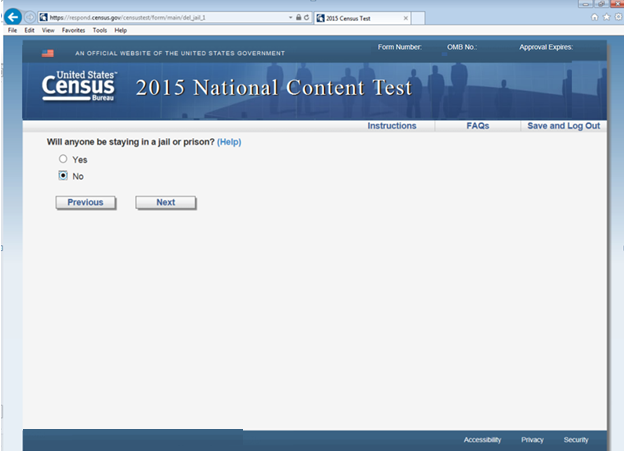Open the Favorites menu
624x451 pixels.
[73, 30]
